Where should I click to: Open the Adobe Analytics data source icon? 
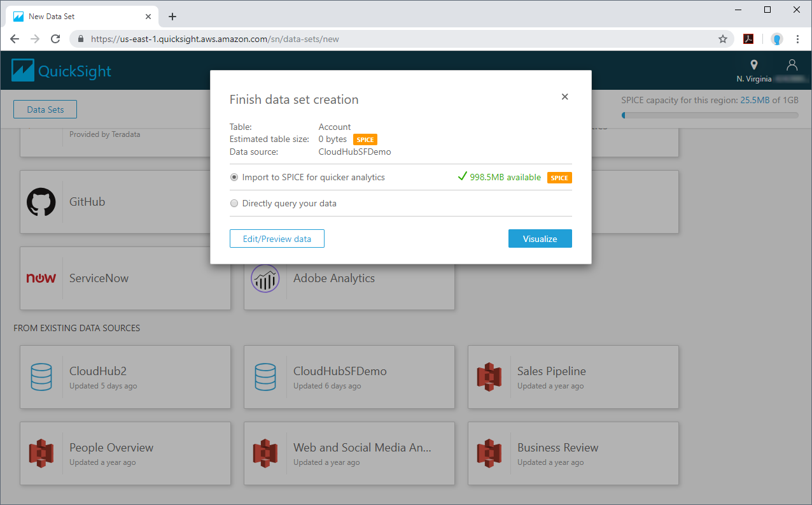[x=265, y=278]
